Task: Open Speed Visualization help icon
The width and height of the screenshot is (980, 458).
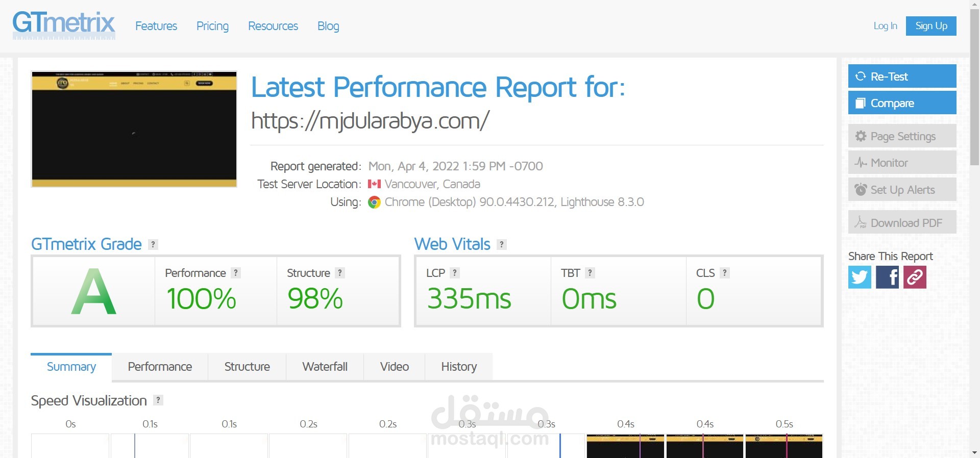Action: (158, 400)
